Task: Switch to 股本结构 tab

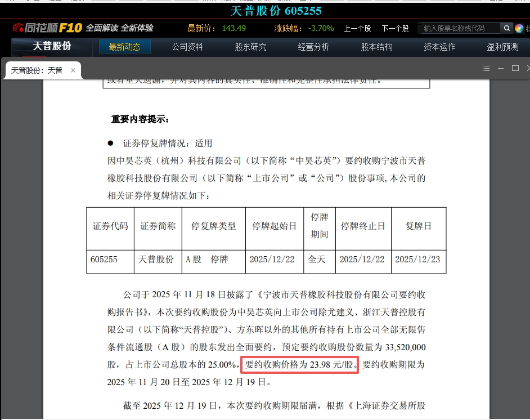Action: [376, 47]
